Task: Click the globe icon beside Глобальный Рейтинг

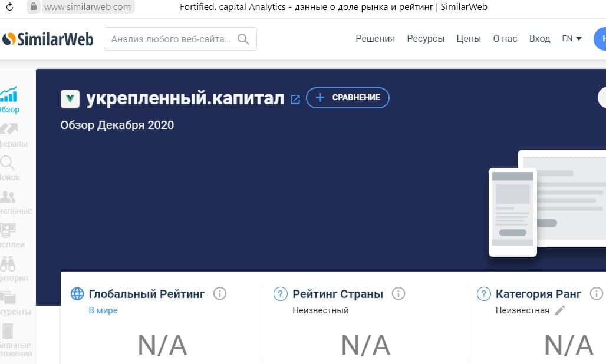Action: click(77, 294)
